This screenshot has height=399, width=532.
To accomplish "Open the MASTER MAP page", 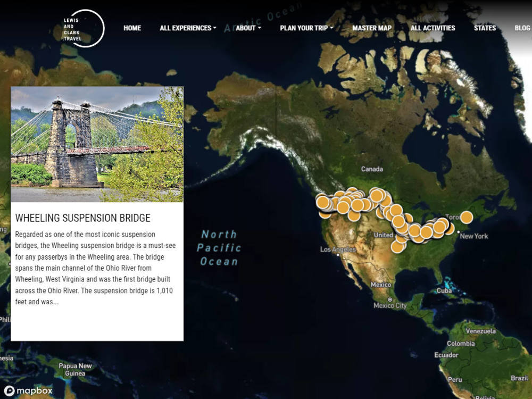I will 372,28.
